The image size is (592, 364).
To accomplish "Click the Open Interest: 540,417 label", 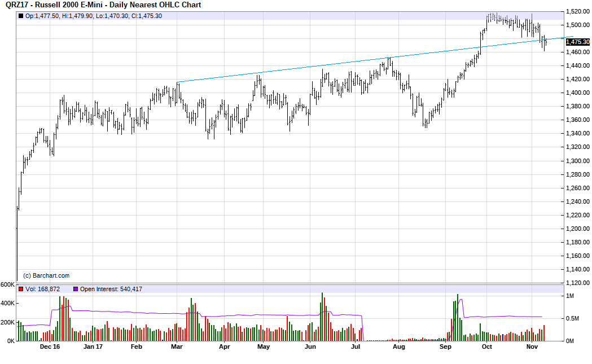I will point(111,290).
